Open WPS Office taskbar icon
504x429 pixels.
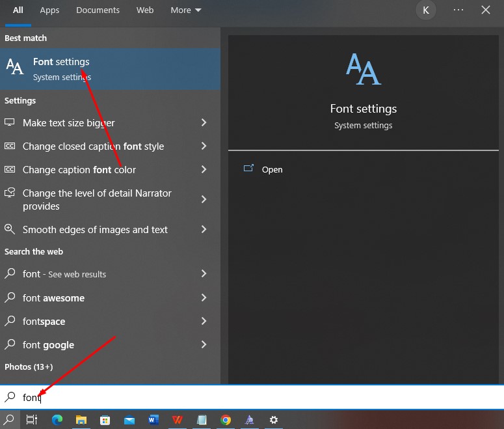pyautogui.click(x=178, y=420)
